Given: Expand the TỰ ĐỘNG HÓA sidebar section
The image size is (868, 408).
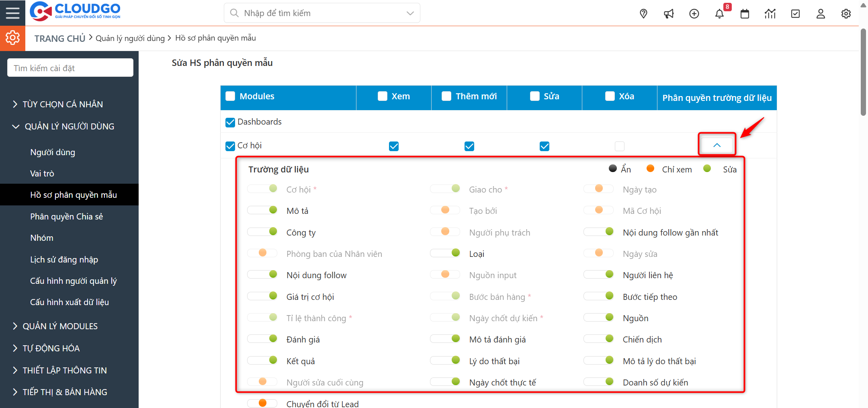Looking at the screenshot, I should pos(51,348).
